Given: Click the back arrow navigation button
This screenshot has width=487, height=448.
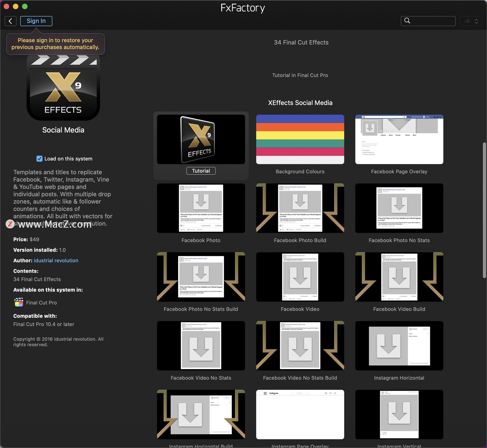Looking at the screenshot, I should click(10, 21).
